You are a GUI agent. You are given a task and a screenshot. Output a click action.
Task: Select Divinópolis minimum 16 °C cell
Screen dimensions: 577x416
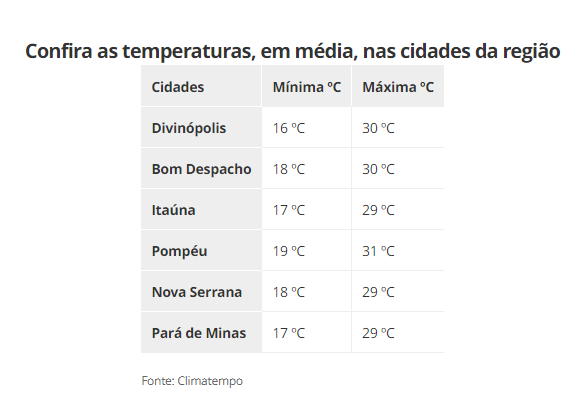pos(307,127)
